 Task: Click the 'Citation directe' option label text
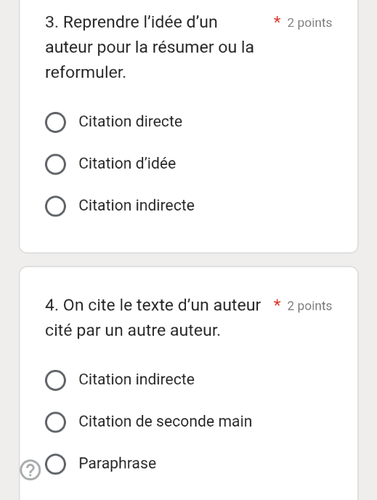[130, 121]
